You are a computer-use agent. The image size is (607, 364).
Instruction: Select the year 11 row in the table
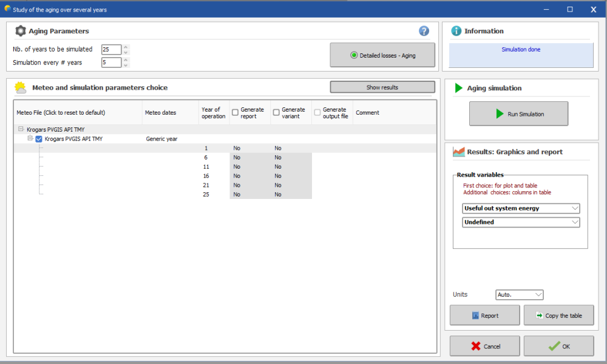[x=206, y=166]
